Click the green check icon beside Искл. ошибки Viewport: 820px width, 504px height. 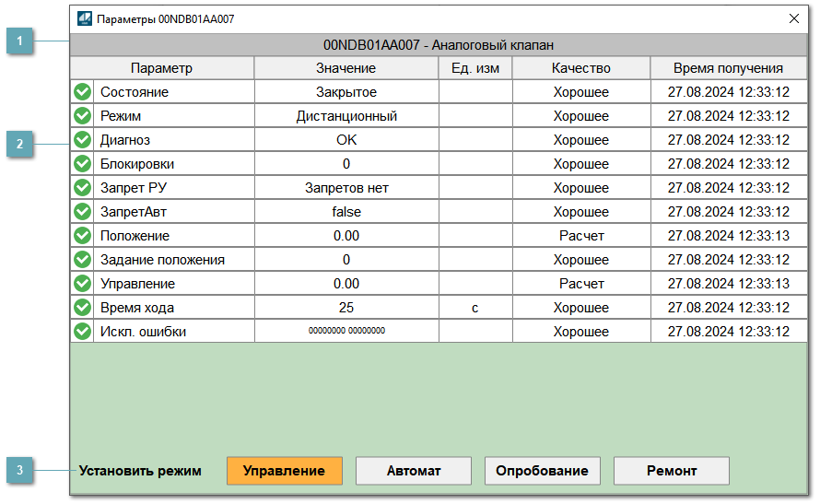tap(82, 332)
